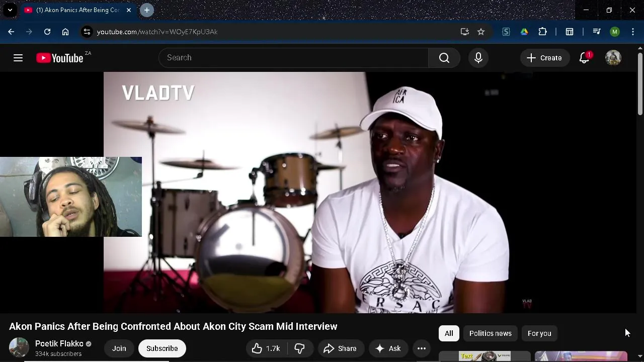Open tab search dropdown arrow
The image size is (644, 362).
pos(10,10)
